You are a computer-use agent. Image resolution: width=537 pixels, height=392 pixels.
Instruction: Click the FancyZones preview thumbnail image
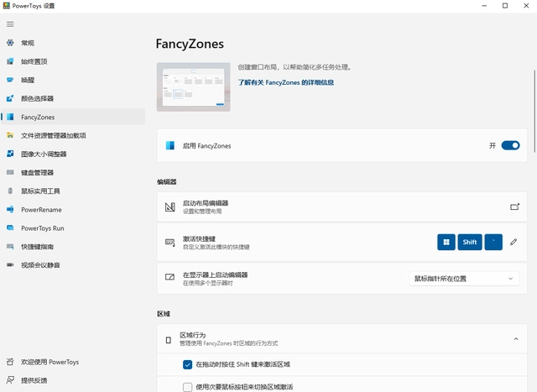point(194,86)
